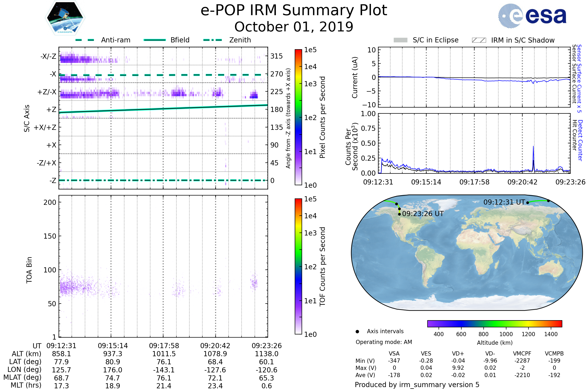588x392 pixels.
Task: Click the TOF Counts per Second colorbar
Action: pos(298,266)
